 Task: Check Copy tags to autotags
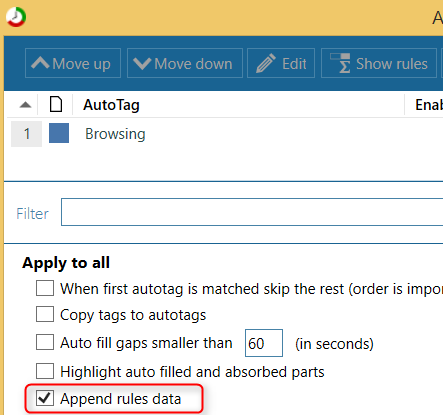45,314
